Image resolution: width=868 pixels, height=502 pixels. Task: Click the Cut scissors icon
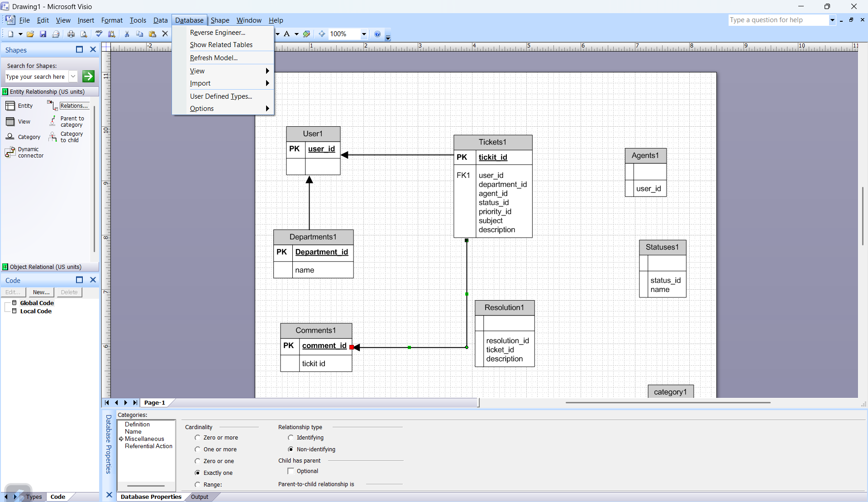coord(127,34)
